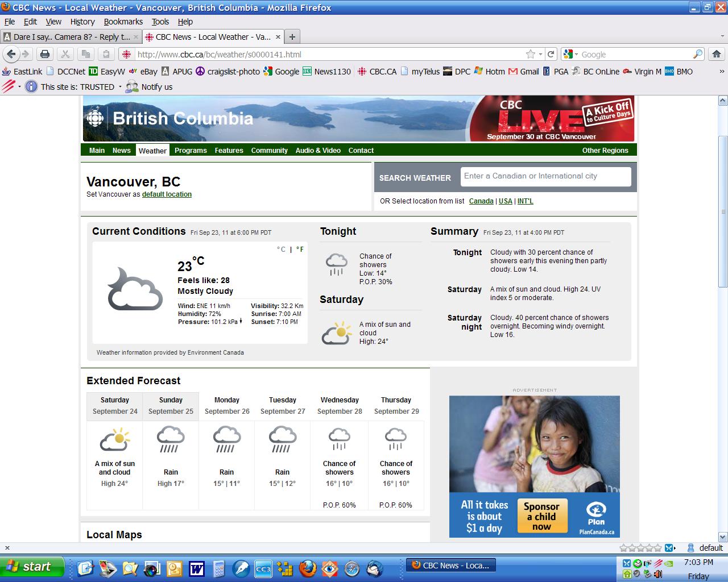Open the Gmail bookmark

click(523, 71)
